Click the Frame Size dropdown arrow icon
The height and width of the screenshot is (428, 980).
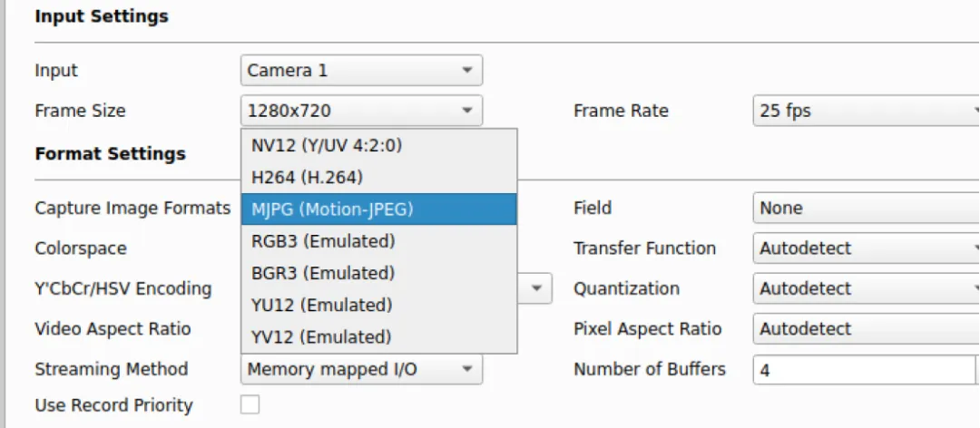(466, 111)
